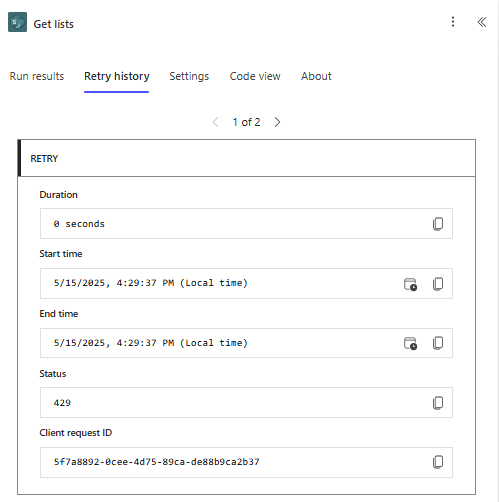Copy the Client request ID
Viewport: 499px width, 502px height.
click(x=438, y=462)
